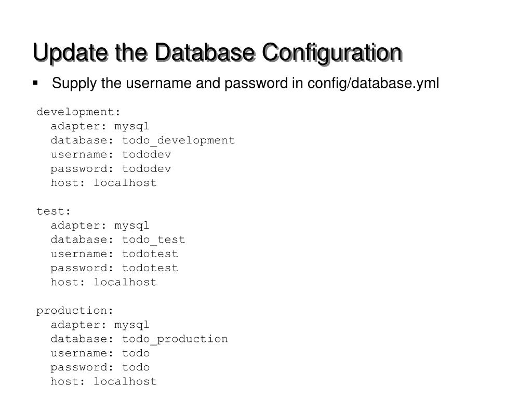
Task: Click the slide title Update the Database Configuration
Action: (218, 53)
